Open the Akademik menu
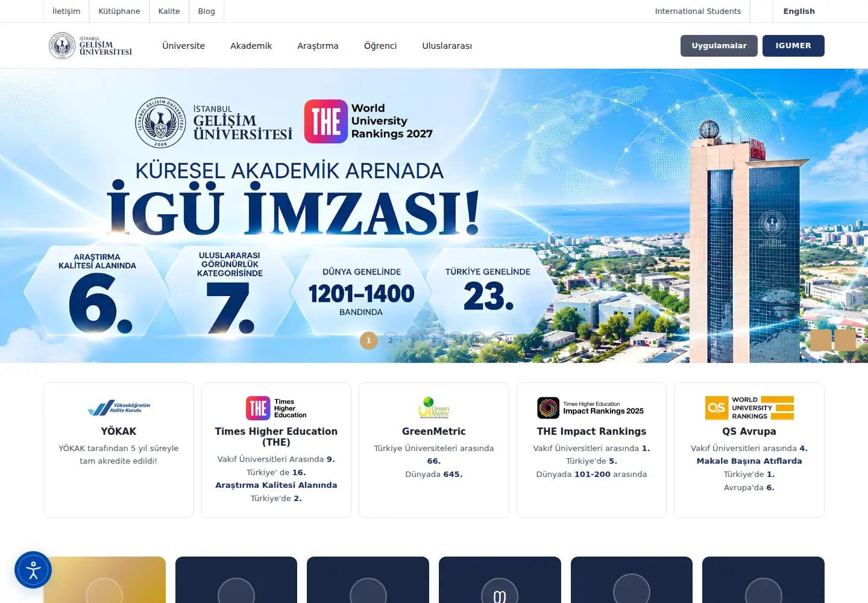The width and height of the screenshot is (868, 603). tap(251, 46)
